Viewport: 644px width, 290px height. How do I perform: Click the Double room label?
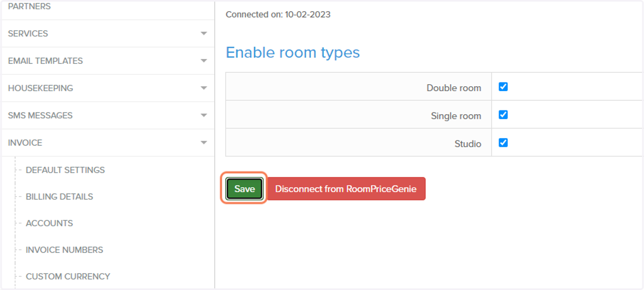pyautogui.click(x=454, y=88)
